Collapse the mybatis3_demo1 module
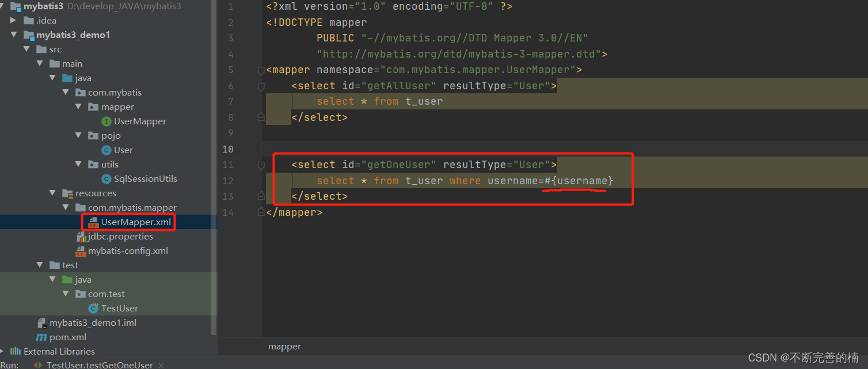The width and height of the screenshot is (868, 369). 14,35
